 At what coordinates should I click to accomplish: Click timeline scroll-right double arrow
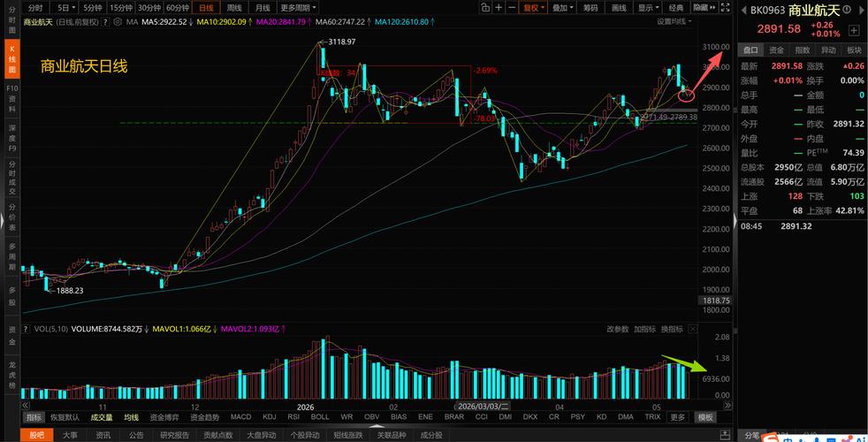[727, 406]
